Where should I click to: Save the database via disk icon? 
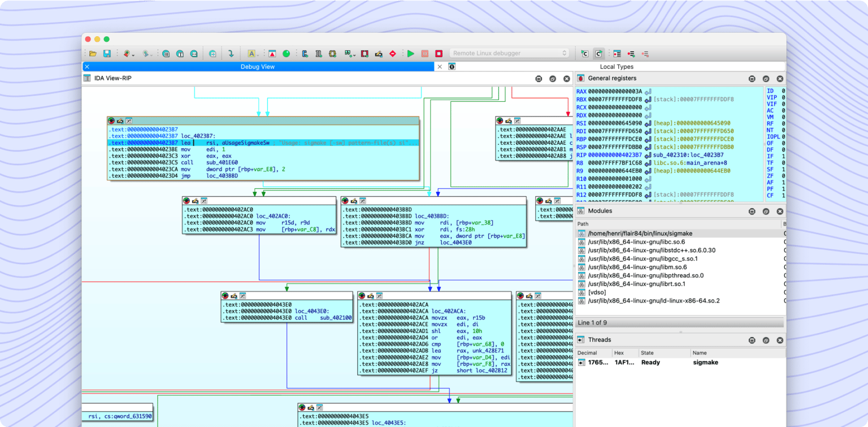[108, 53]
